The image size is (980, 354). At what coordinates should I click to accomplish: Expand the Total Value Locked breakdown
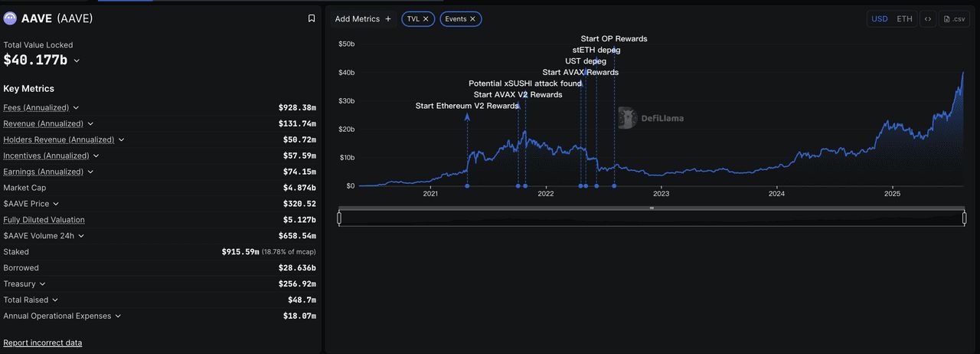pyautogui.click(x=77, y=61)
